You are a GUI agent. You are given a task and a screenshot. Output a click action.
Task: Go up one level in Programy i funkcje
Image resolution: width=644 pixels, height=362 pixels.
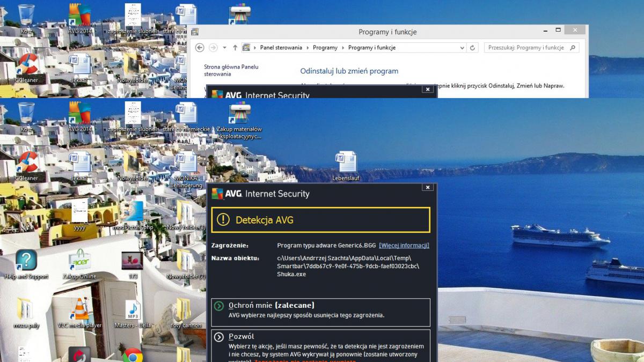tap(235, 48)
